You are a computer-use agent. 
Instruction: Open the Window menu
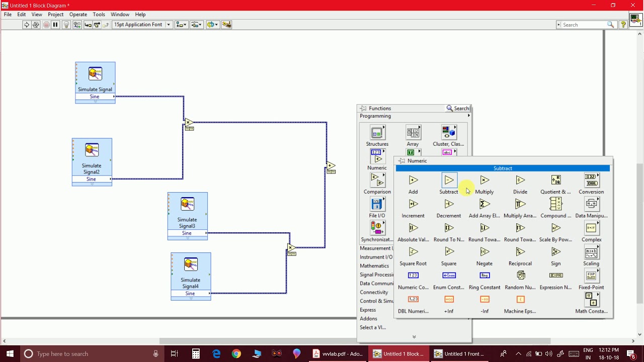[120, 15]
